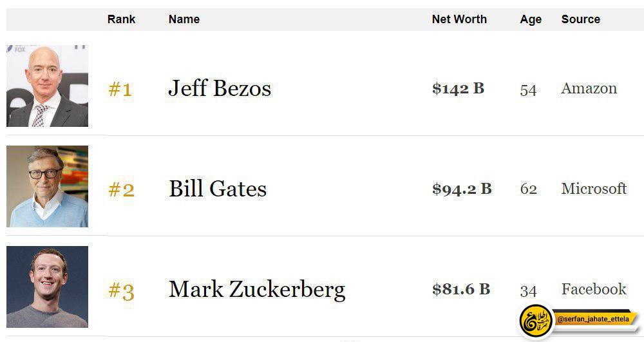644x342 pixels.
Task: Open the rank #3 person's photo thumbnail
Action: tap(47, 287)
